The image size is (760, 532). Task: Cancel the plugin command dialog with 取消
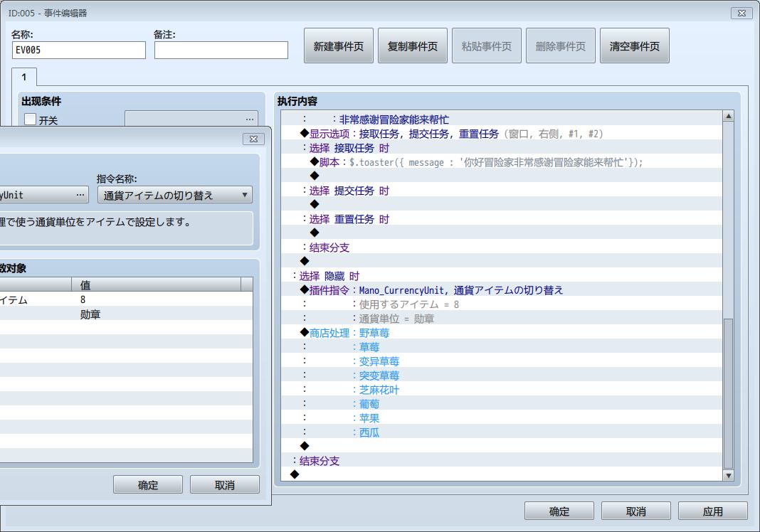point(224,484)
